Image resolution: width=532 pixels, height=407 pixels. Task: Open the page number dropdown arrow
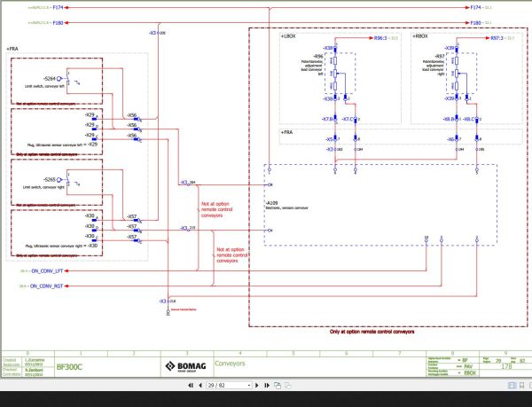[x=249, y=386]
